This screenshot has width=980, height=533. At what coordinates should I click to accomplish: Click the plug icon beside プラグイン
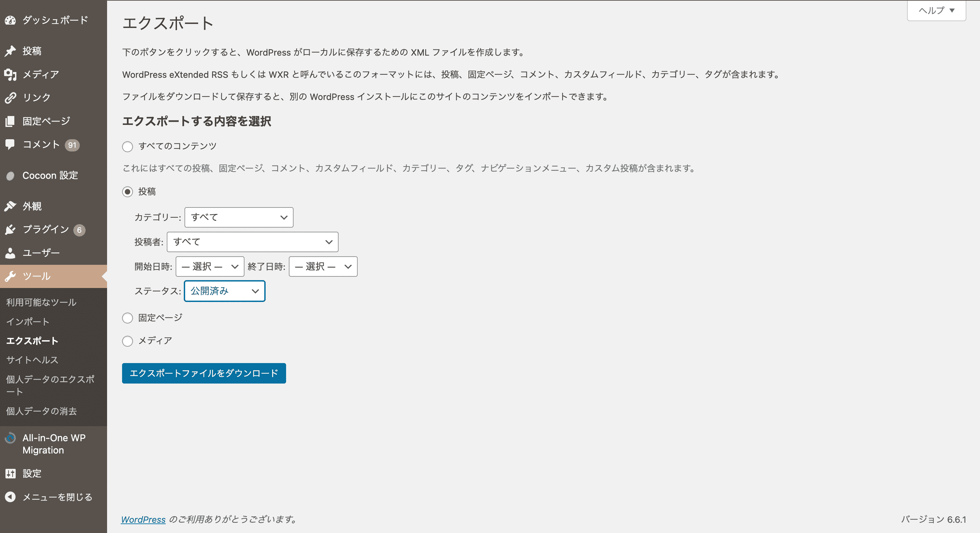10,230
